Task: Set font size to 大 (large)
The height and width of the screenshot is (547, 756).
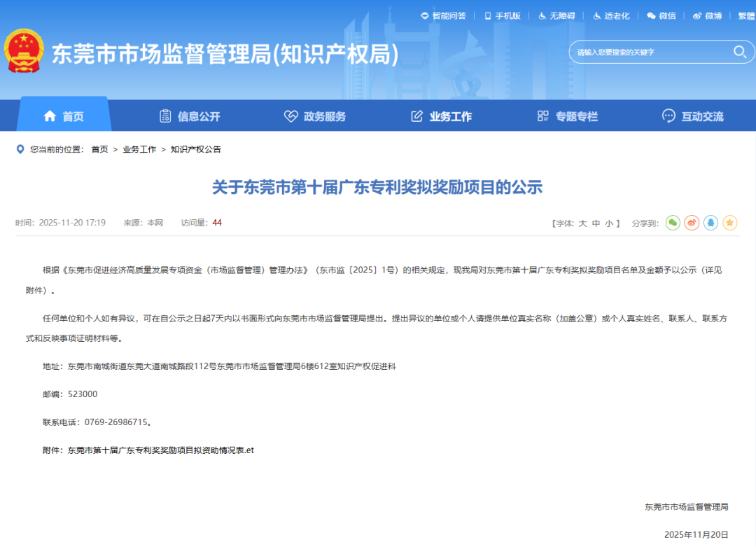Action: click(582, 223)
